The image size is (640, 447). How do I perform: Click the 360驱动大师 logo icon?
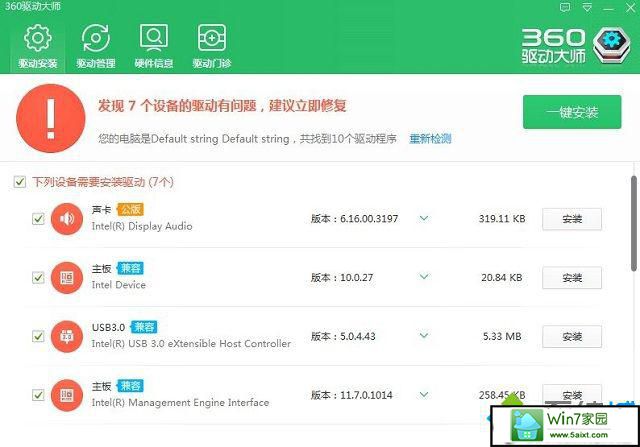[611, 45]
